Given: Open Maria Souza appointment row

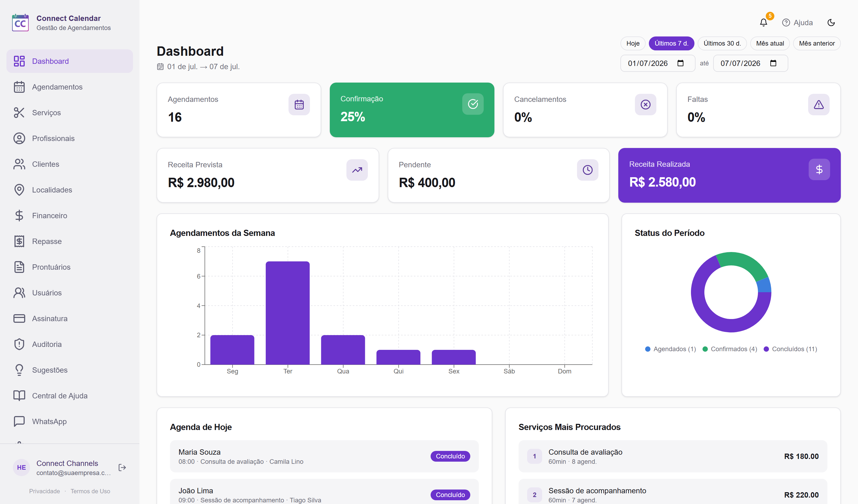Looking at the screenshot, I should [x=324, y=456].
